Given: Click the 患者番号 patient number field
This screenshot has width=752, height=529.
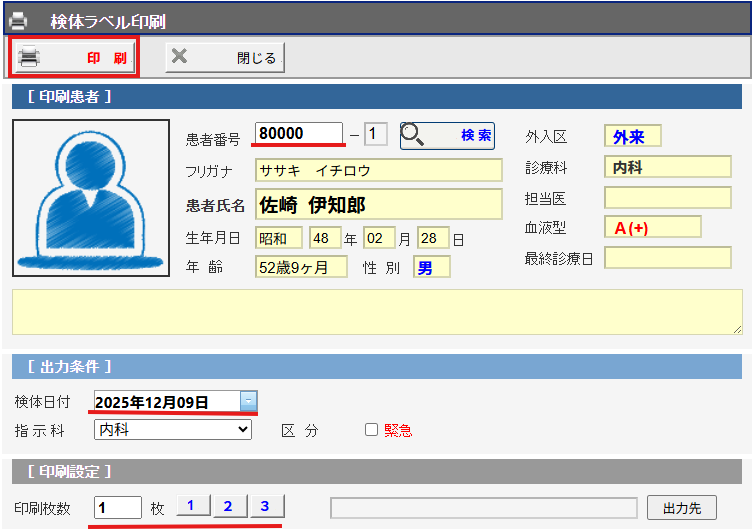Looking at the screenshot, I should 299,134.
